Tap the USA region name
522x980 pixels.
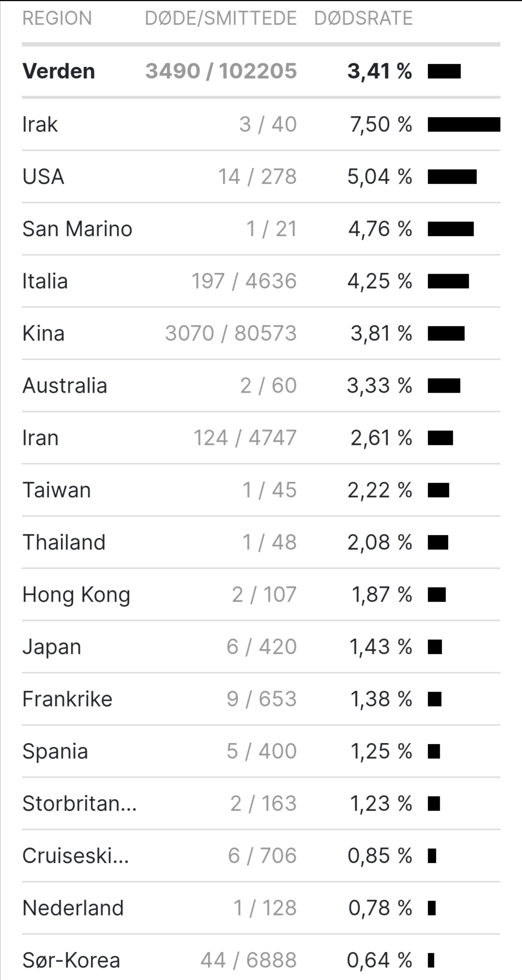coord(43,177)
